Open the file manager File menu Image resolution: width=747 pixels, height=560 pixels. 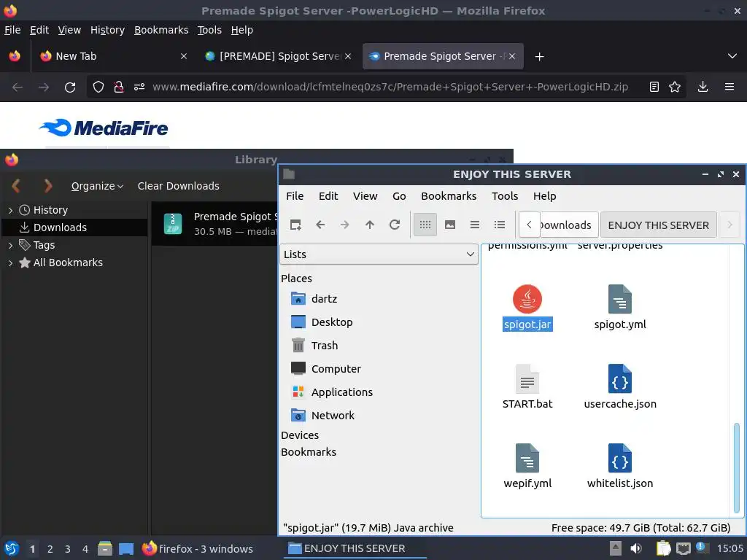pyautogui.click(x=295, y=196)
